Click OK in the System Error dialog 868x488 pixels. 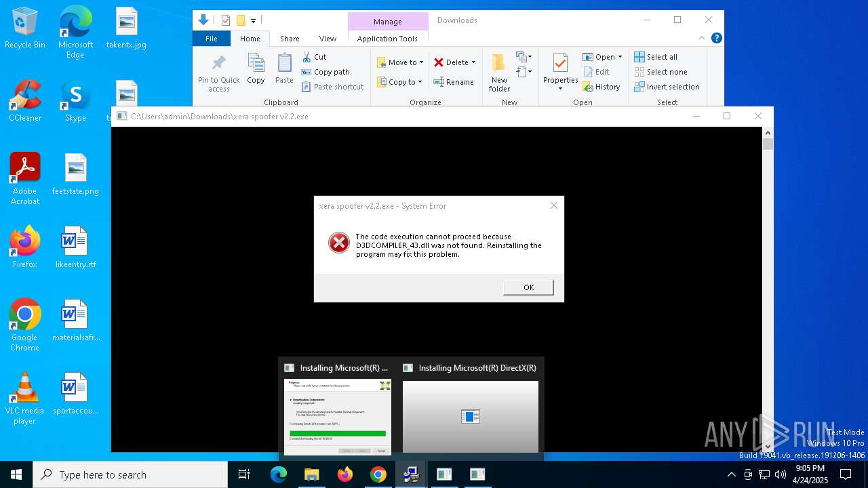(x=528, y=287)
